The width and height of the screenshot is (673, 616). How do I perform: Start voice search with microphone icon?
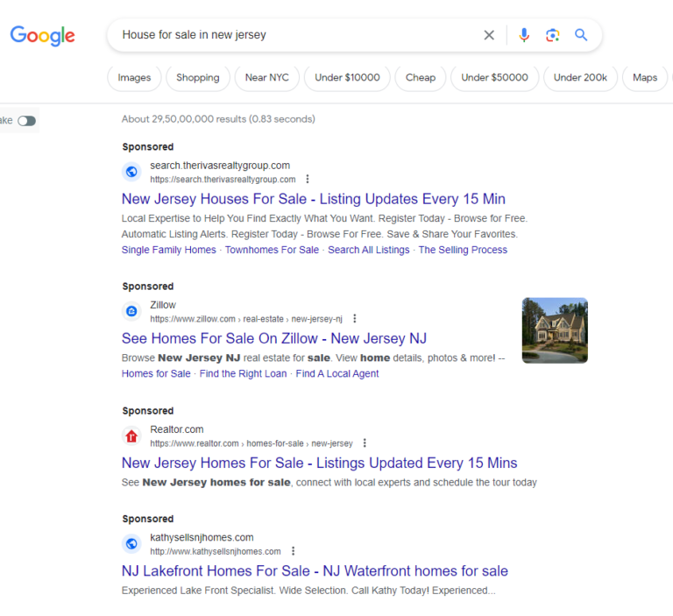(524, 35)
